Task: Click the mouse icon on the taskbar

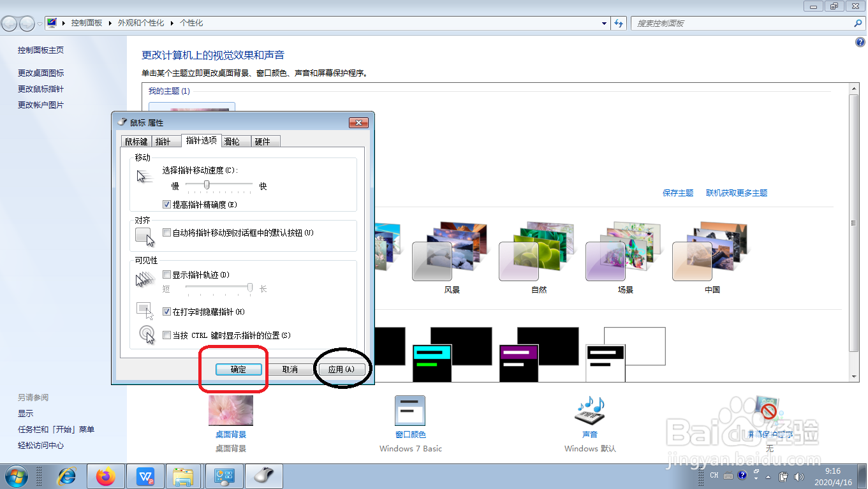Action: 263,476
